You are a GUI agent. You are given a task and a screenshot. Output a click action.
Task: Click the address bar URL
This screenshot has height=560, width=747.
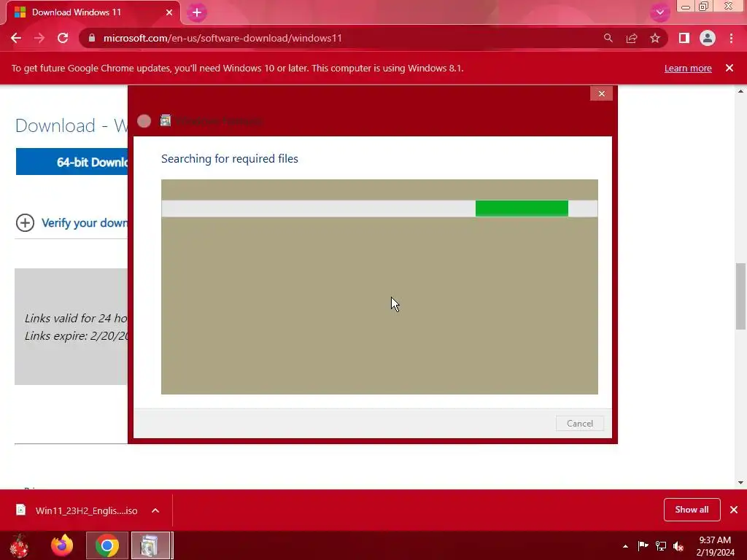pyautogui.click(x=222, y=38)
